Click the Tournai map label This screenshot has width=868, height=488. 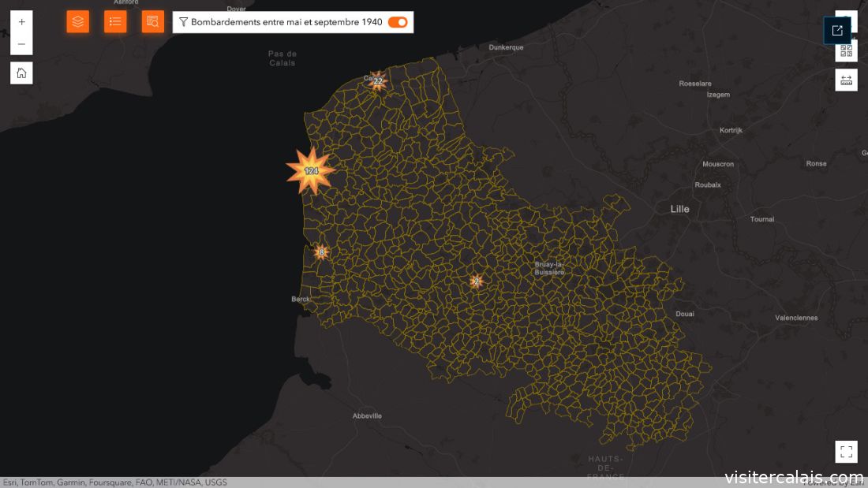[x=762, y=220]
